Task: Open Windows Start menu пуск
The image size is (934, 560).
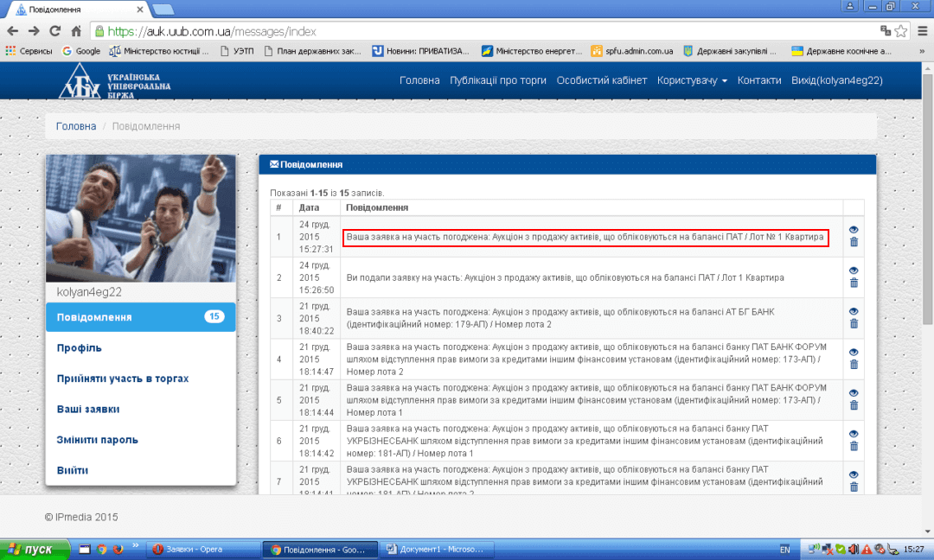Action: click(31, 549)
